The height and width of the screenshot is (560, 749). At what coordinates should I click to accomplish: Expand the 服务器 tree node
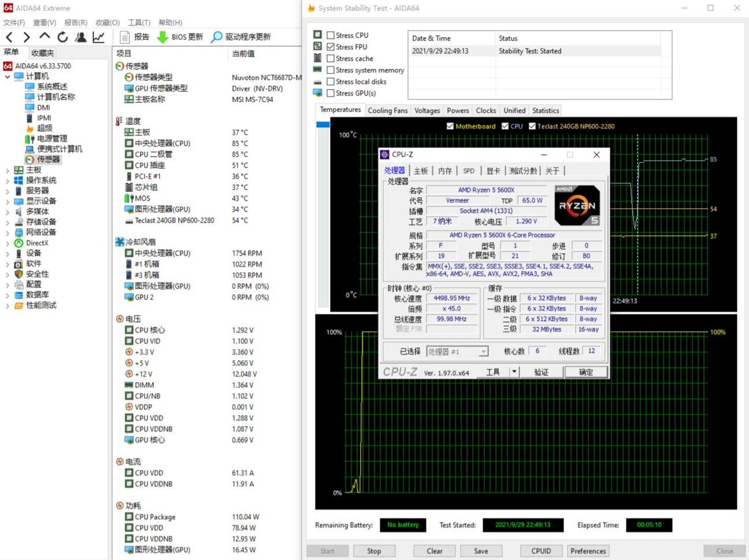click(x=7, y=191)
